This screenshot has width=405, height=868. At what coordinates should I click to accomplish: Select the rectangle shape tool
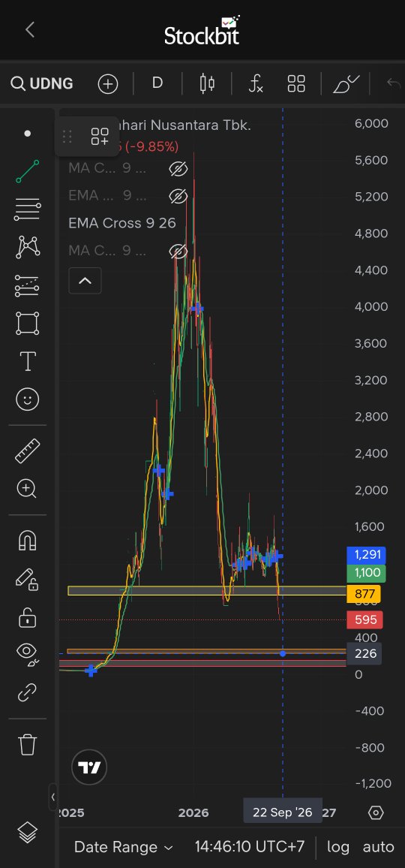click(x=28, y=324)
